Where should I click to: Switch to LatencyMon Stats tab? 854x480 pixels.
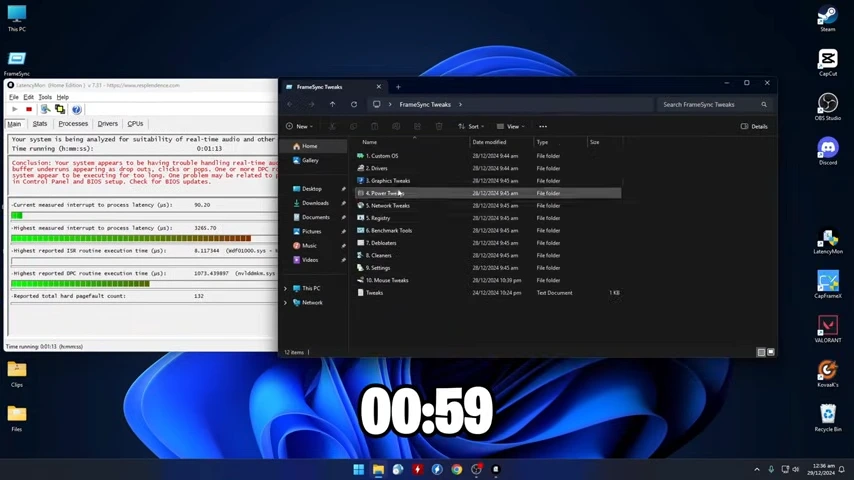click(x=40, y=124)
